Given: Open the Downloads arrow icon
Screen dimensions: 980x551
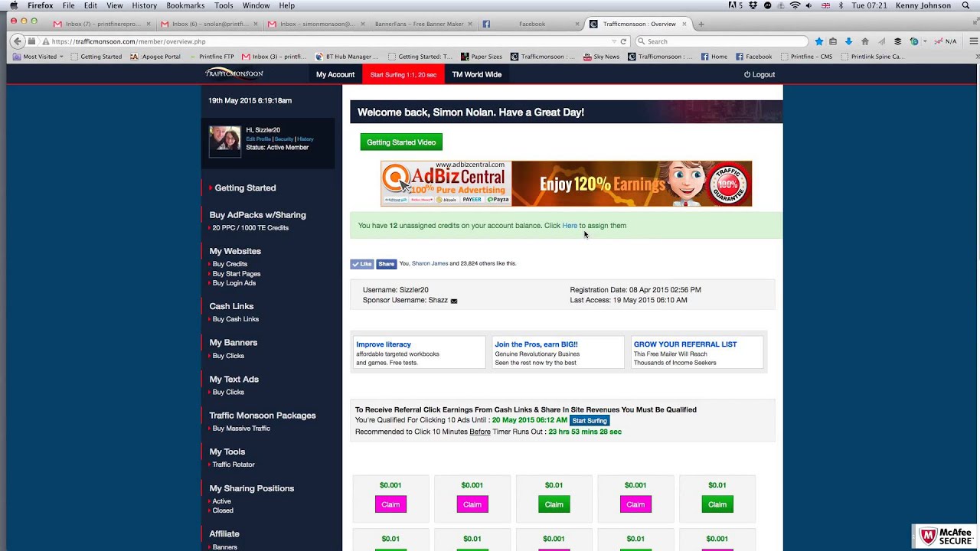Looking at the screenshot, I should tap(848, 41).
